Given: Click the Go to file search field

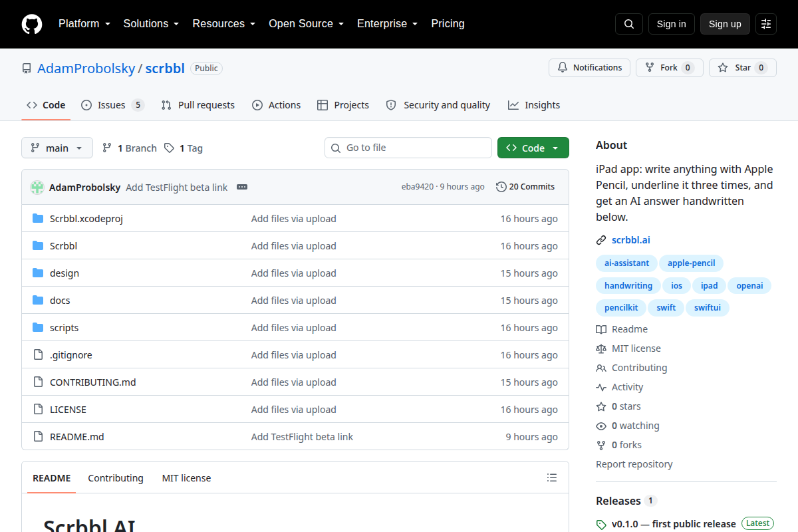Looking at the screenshot, I should tap(408, 148).
